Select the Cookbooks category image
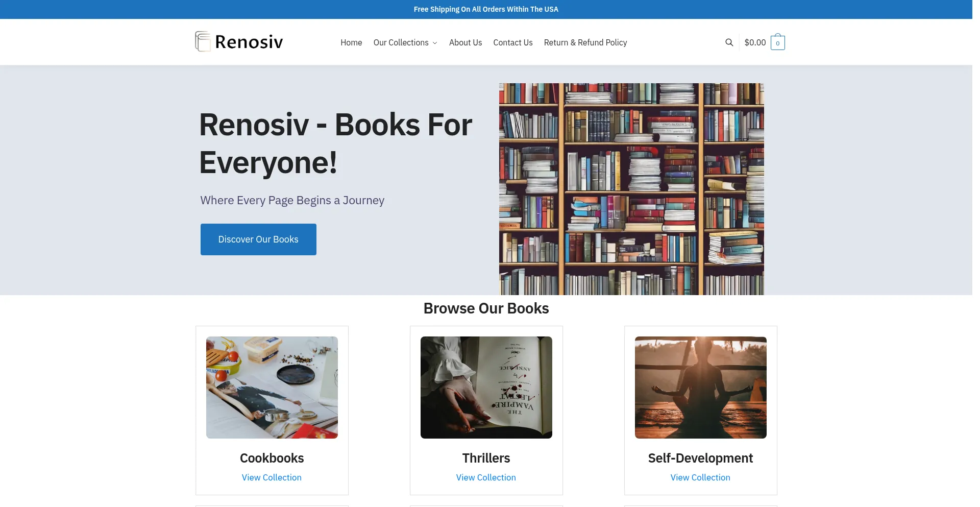The image size is (980, 507). (x=272, y=388)
